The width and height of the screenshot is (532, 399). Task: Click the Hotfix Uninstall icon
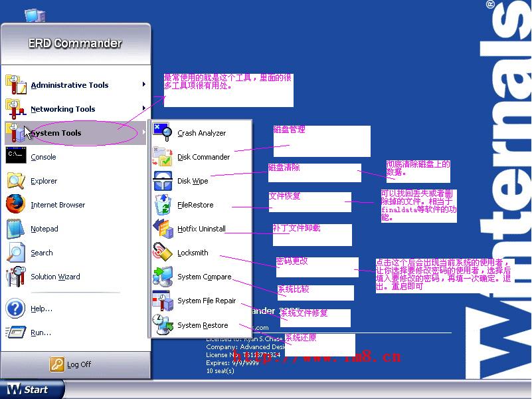[163, 229]
